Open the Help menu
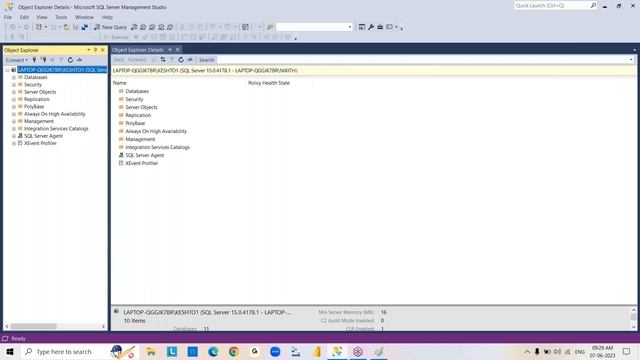 pos(107,17)
